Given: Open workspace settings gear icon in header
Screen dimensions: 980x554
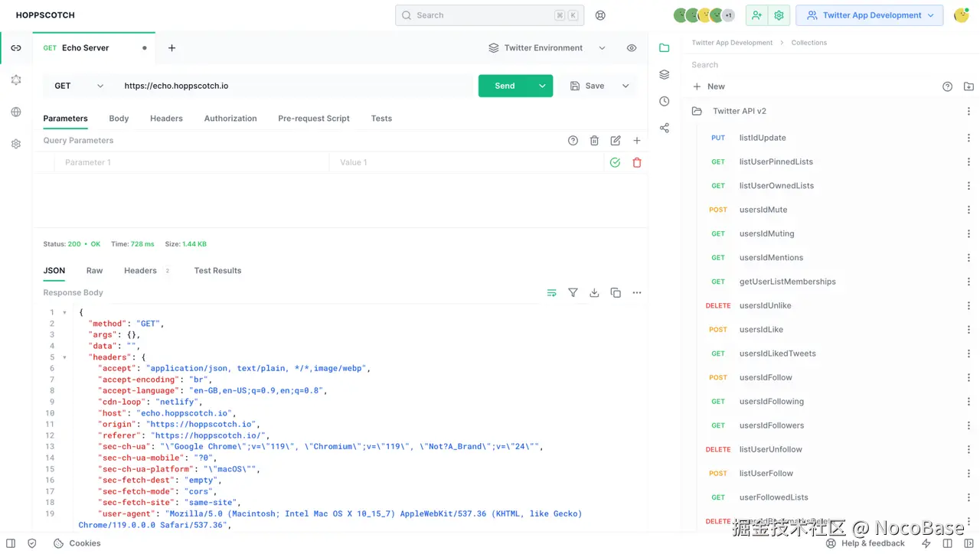Looking at the screenshot, I should tap(779, 15).
